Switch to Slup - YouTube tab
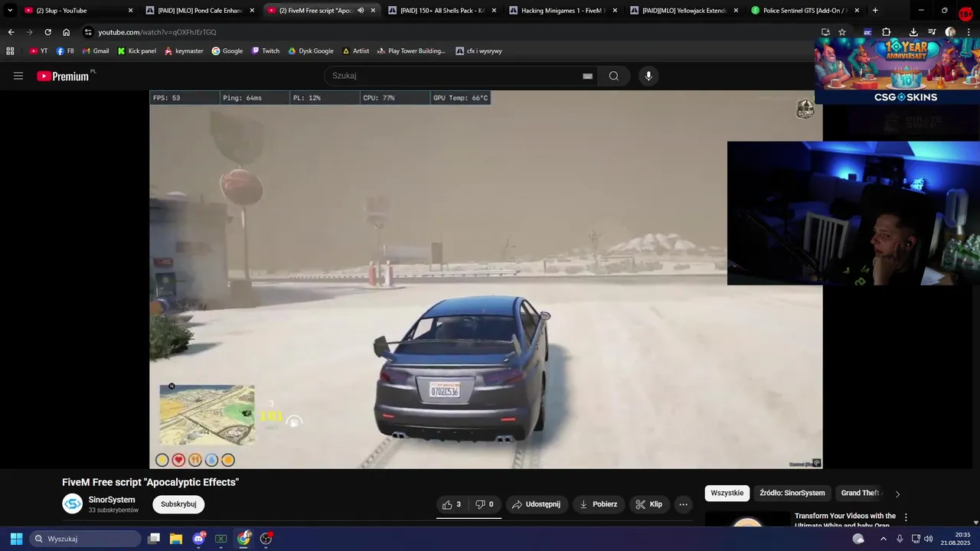The image size is (980, 551). coord(77,11)
